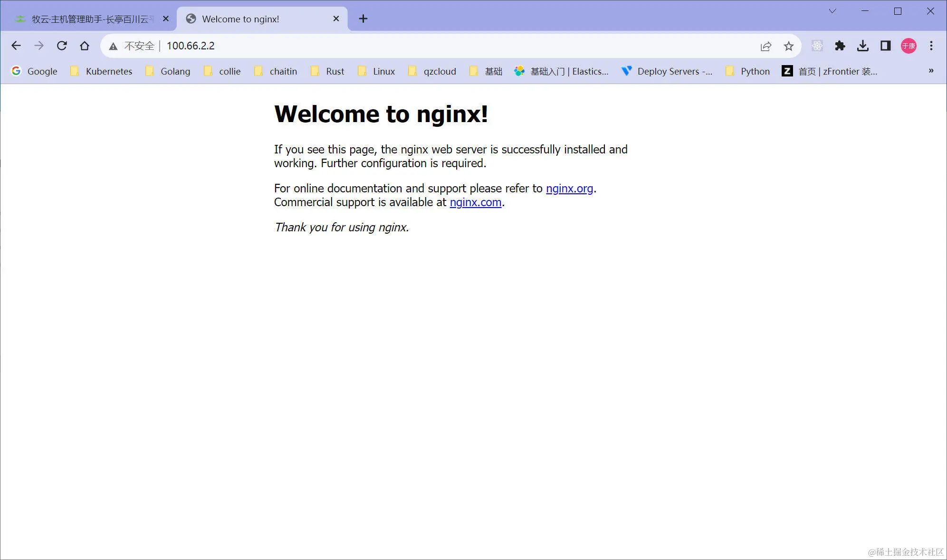Open the tab search dropdown arrow
The image size is (947, 560).
click(x=832, y=11)
